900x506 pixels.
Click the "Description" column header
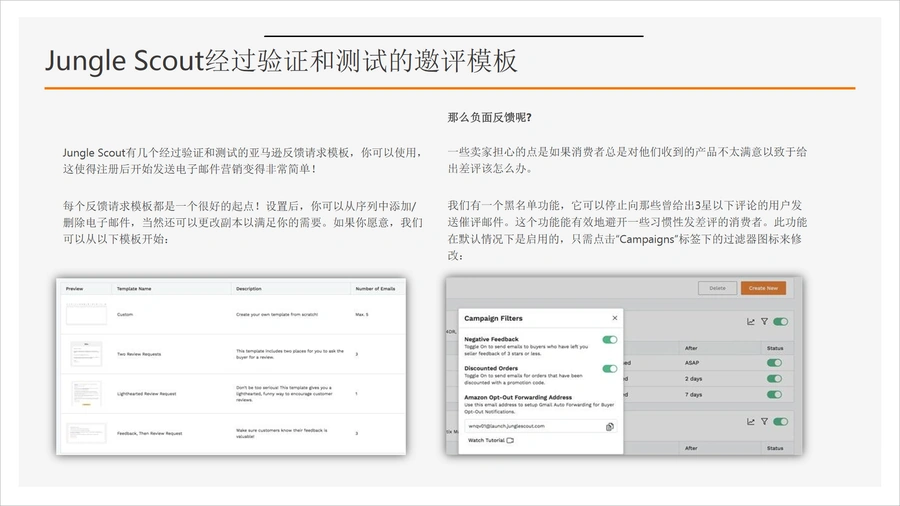point(249,289)
